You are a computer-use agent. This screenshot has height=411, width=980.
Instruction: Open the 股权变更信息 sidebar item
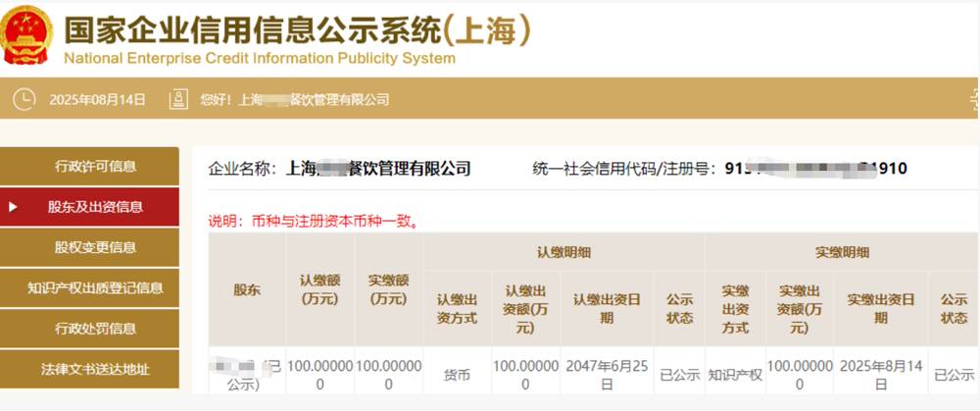(x=89, y=247)
